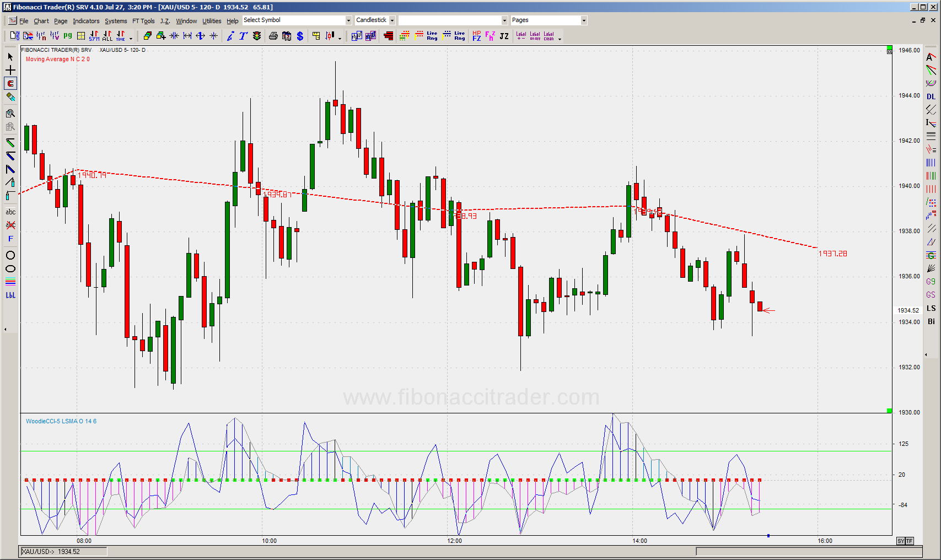The width and height of the screenshot is (941, 560).
Task: Click the LS tool in right toolbar
Action: pos(931,308)
